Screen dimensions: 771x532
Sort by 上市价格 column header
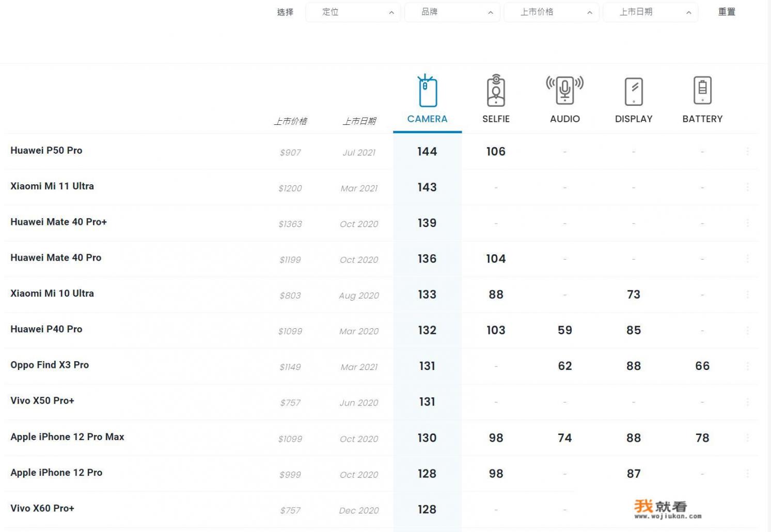coord(290,121)
